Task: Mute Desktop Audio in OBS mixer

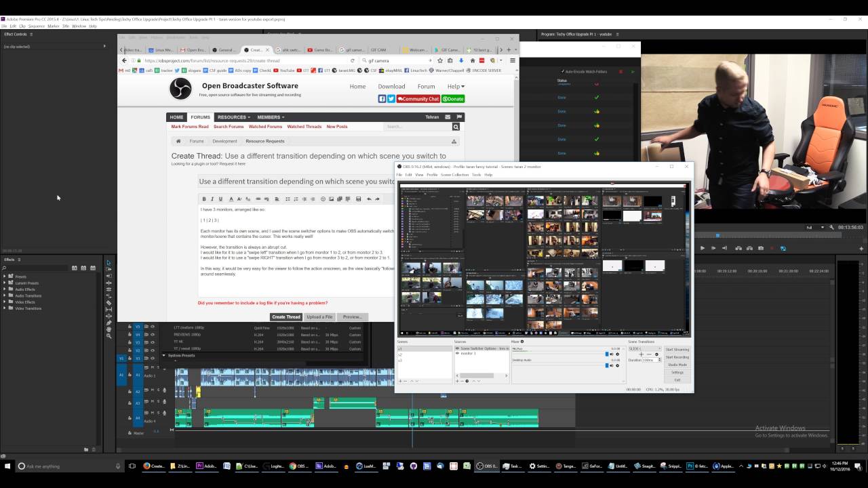Action: click(x=612, y=365)
